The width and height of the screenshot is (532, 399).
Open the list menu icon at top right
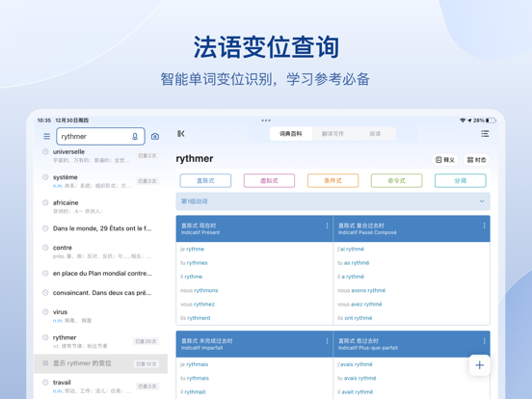click(x=485, y=134)
